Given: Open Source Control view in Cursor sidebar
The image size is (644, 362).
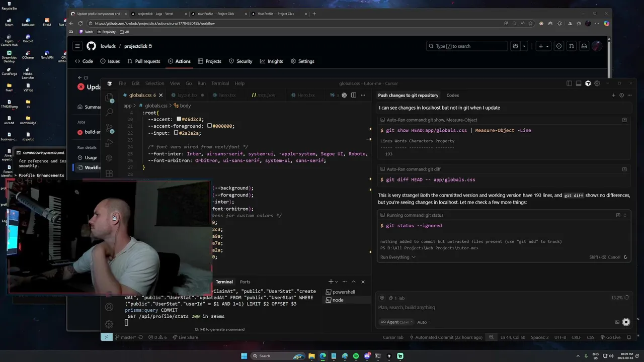Looking at the screenshot, I should coord(109,128).
